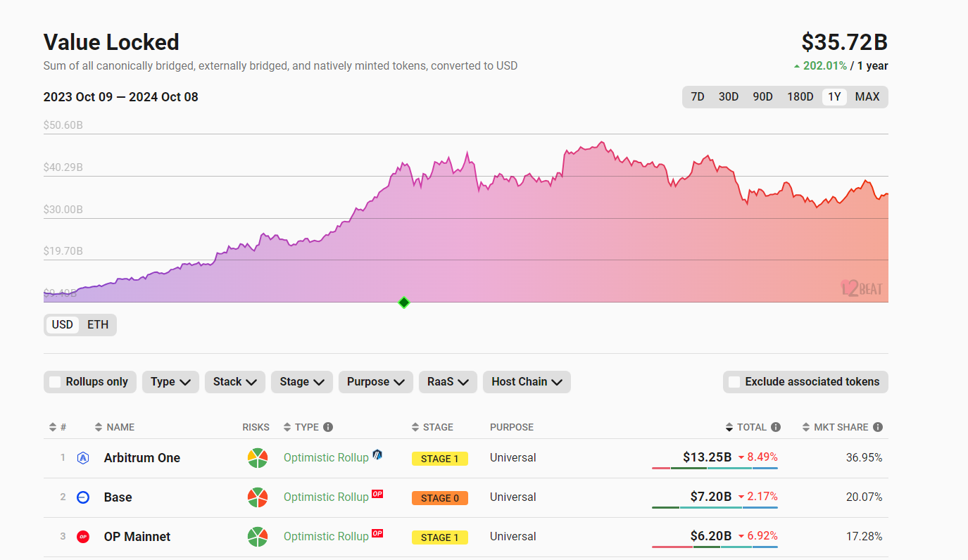Open the Arbitrum One project link
The height and width of the screenshot is (560, 968).
point(142,458)
